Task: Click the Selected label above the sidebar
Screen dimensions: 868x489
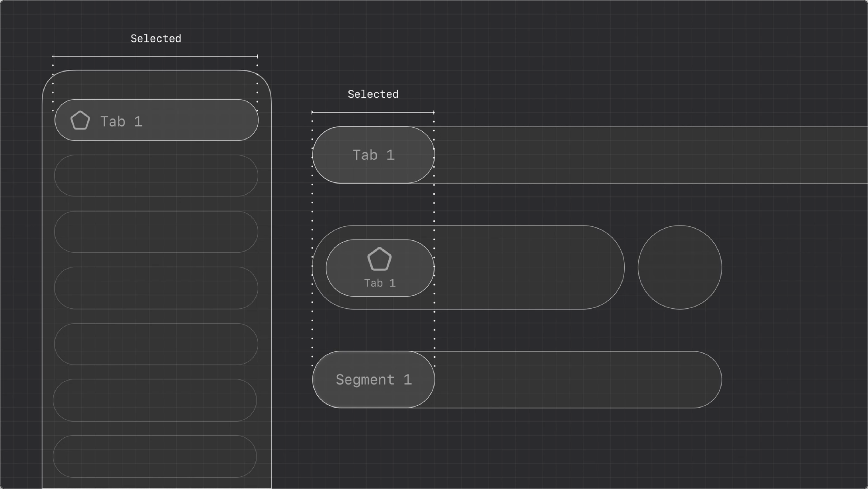Action: [x=156, y=39]
